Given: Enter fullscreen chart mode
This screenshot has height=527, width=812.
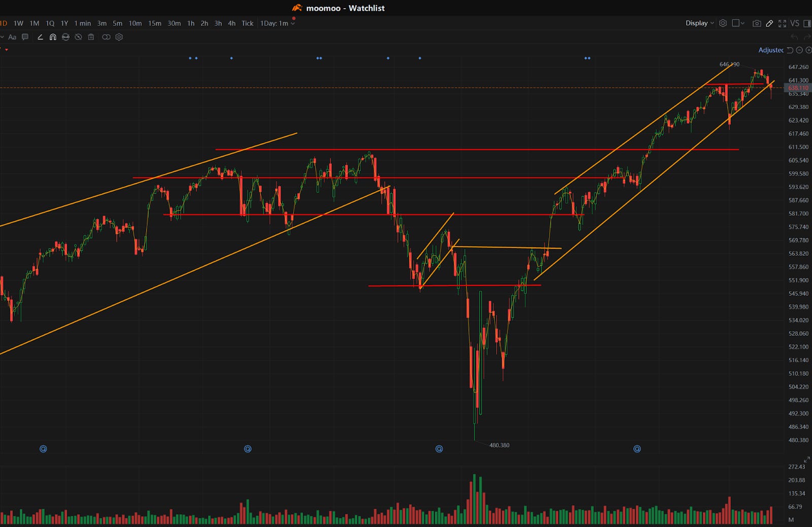Looking at the screenshot, I should click(783, 23).
